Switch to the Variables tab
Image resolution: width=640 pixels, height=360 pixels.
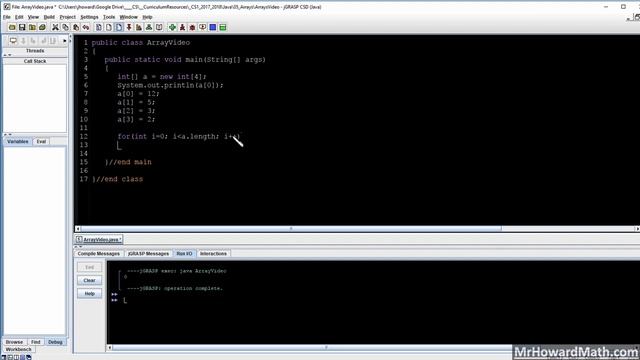pyautogui.click(x=18, y=142)
